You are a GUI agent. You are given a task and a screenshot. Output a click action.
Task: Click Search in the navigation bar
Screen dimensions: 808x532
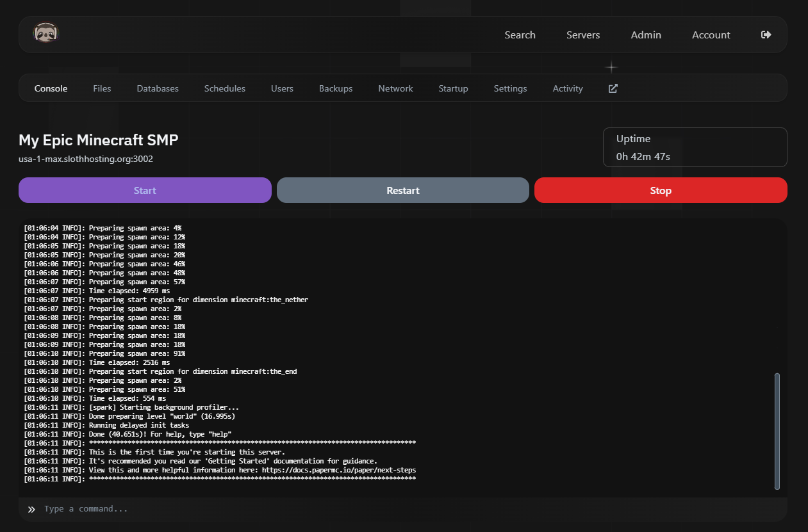point(520,35)
